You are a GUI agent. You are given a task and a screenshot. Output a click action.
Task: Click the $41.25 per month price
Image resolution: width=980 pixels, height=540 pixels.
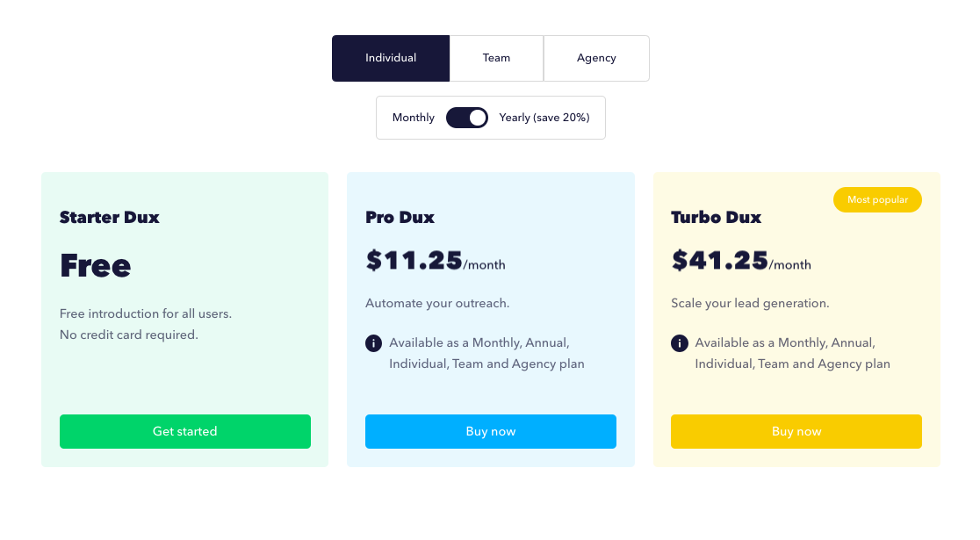coord(740,261)
